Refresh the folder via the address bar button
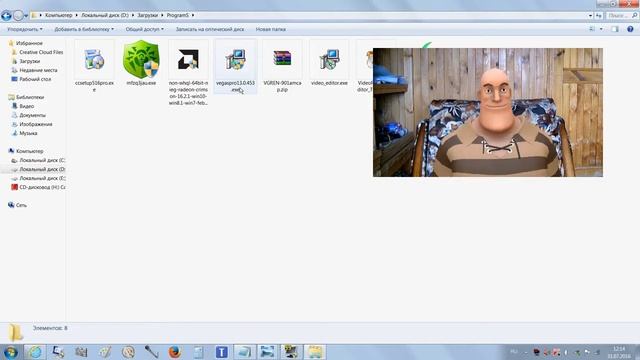The image size is (640, 360). coord(599,16)
